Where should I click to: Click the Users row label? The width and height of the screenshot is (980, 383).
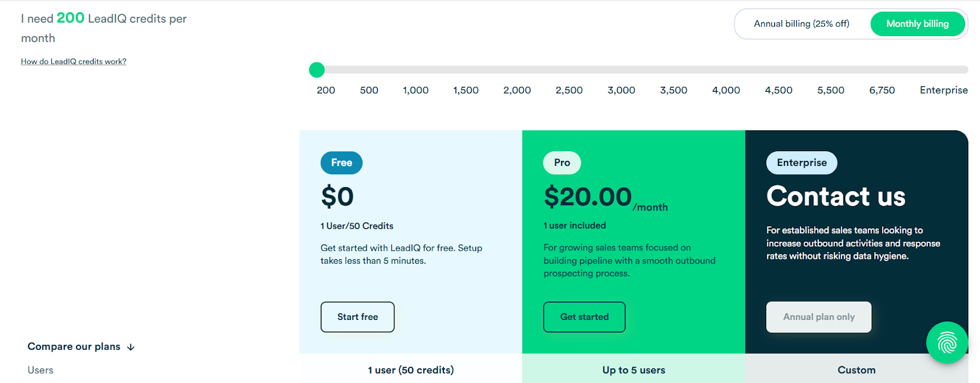40,370
